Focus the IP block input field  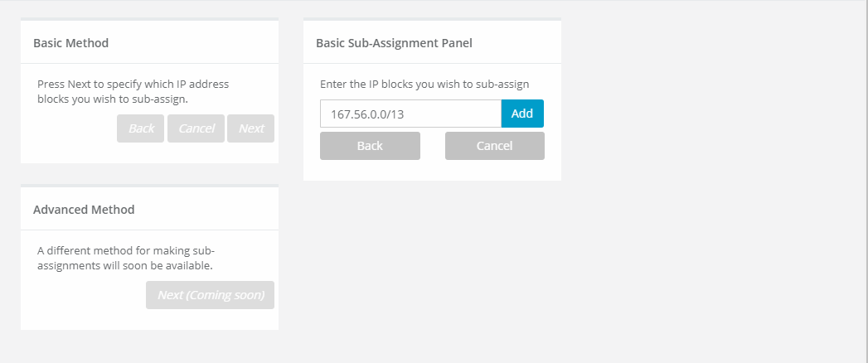pyautogui.click(x=410, y=114)
